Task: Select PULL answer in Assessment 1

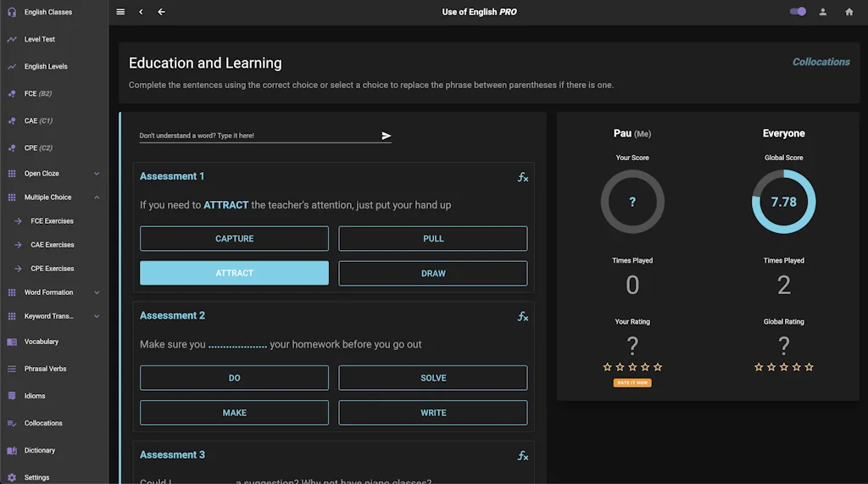Action: [433, 239]
